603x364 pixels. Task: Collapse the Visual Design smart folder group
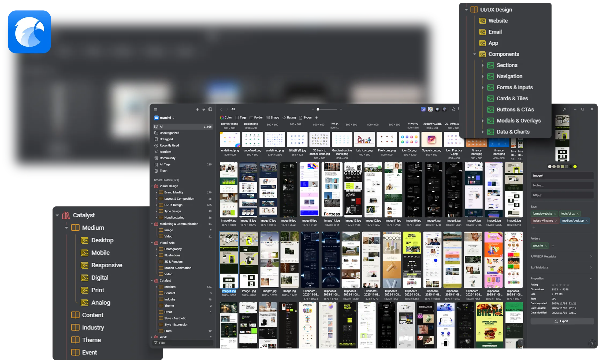[x=152, y=186]
